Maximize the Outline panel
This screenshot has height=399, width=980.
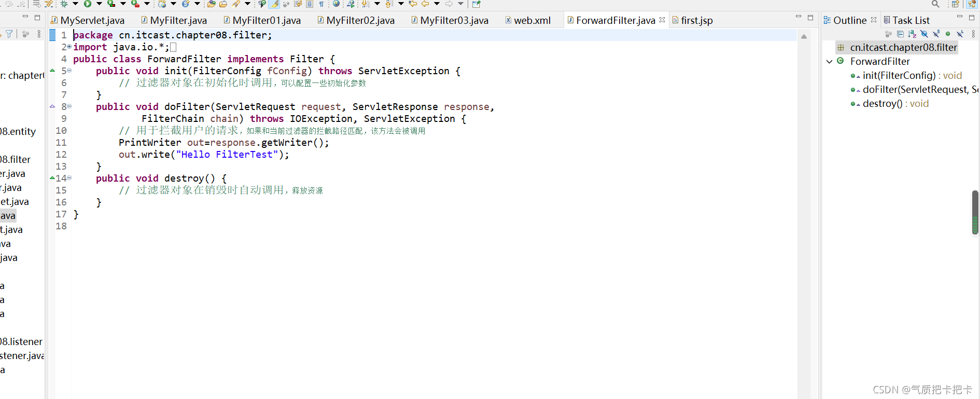972,17
